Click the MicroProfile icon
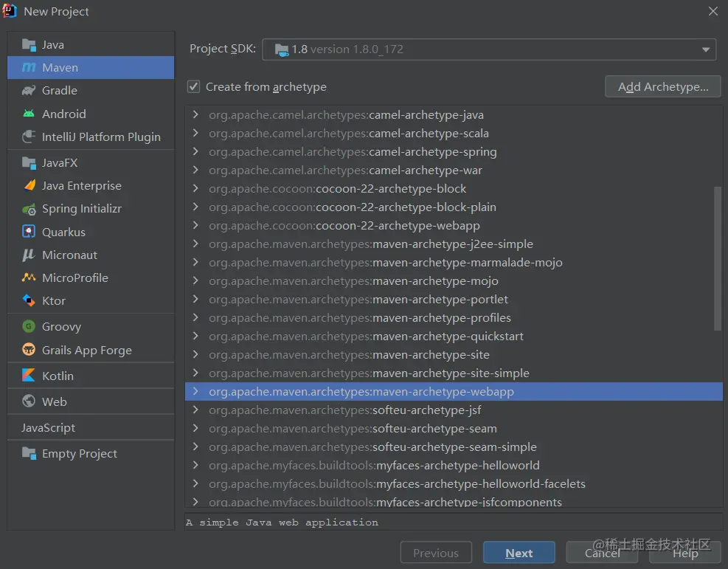This screenshot has height=569, width=728. 29,277
